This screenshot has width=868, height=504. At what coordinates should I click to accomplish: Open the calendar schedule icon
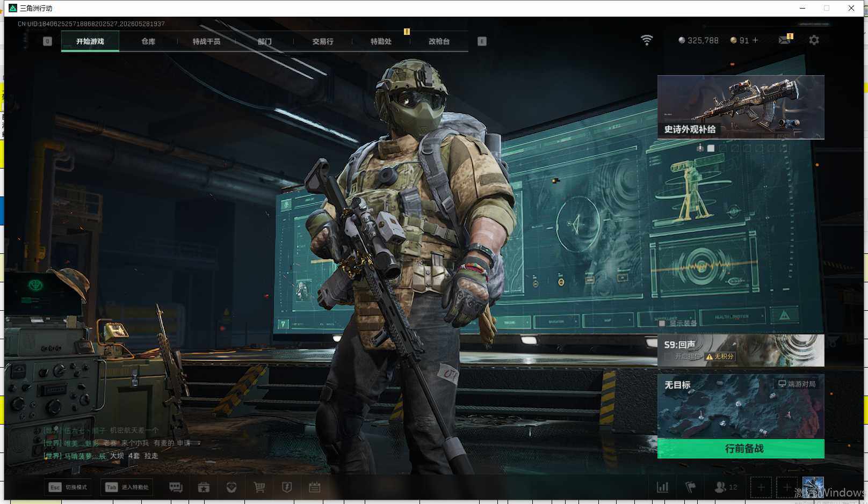[315, 487]
